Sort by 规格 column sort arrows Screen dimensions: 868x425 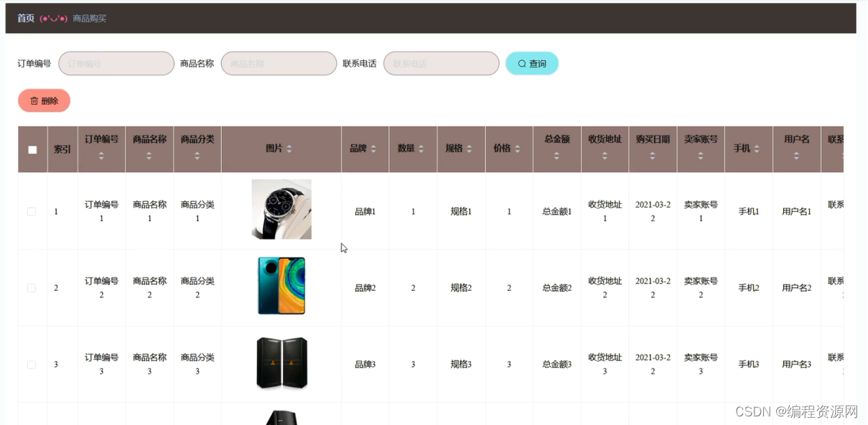click(x=469, y=149)
